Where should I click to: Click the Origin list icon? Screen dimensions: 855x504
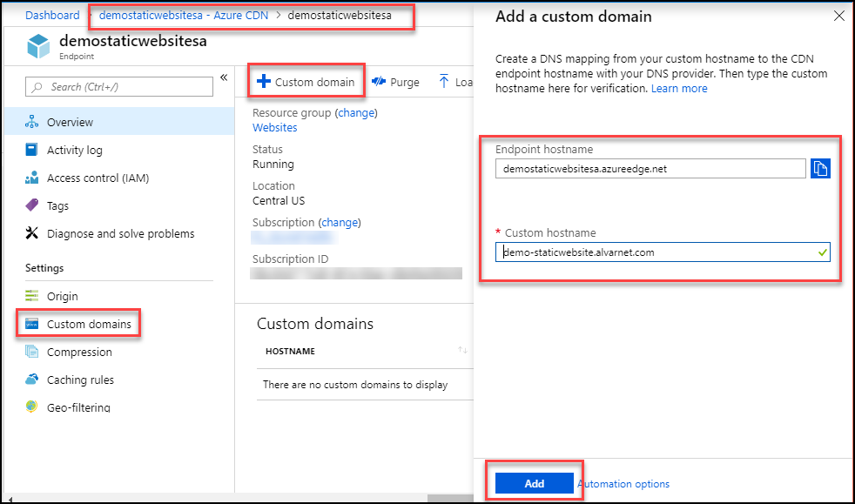(x=31, y=296)
